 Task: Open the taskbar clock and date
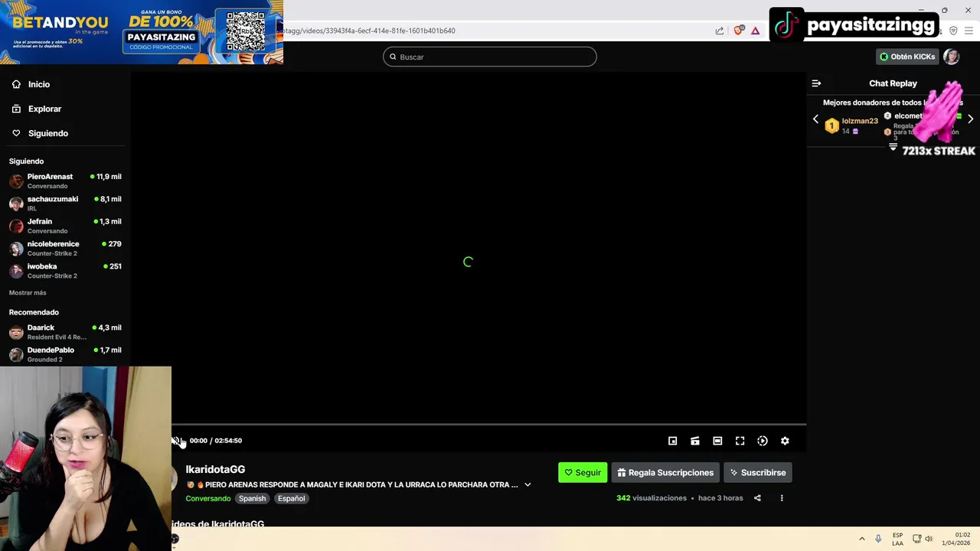tap(956, 539)
